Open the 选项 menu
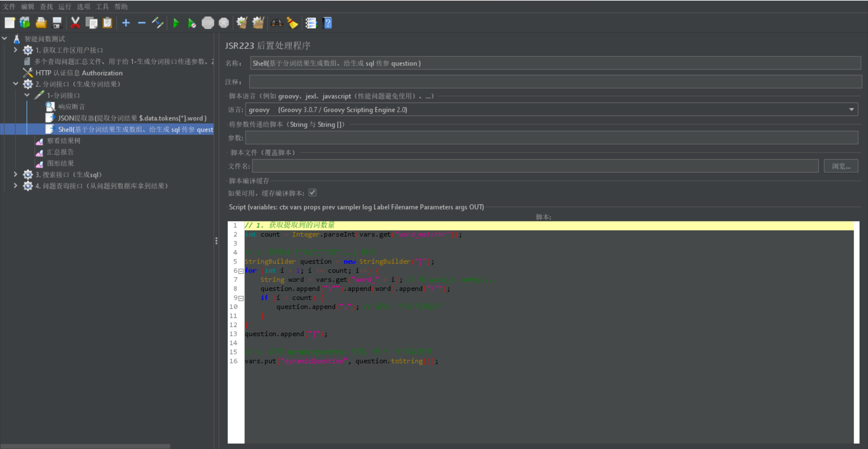The height and width of the screenshot is (449, 868). [x=84, y=6]
